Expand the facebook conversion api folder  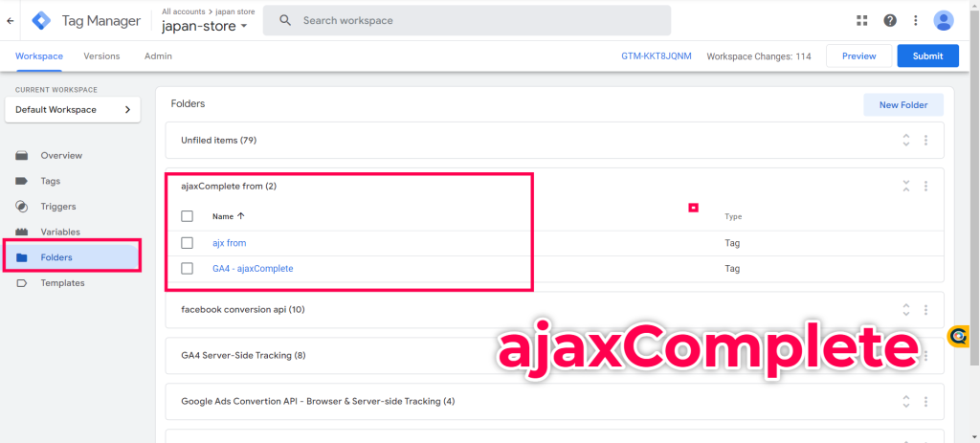point(906,310)
